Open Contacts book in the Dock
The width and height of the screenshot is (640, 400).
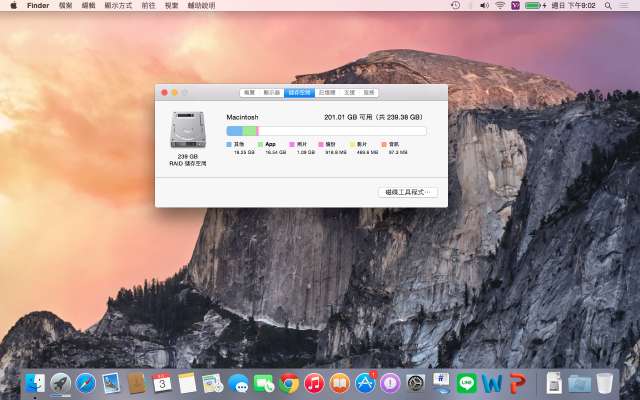tap(136, 384)
